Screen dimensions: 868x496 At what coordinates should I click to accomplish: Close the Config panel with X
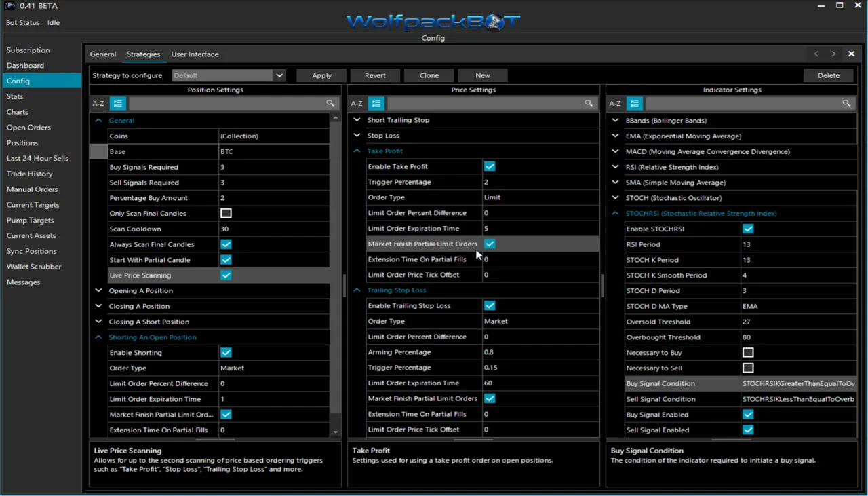(852, 54)
